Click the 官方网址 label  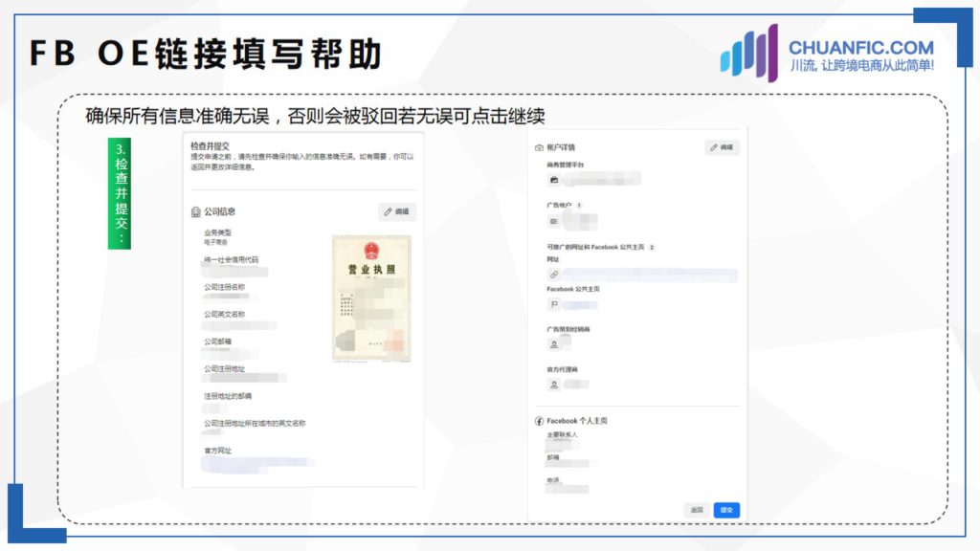(x=217, y=451)
